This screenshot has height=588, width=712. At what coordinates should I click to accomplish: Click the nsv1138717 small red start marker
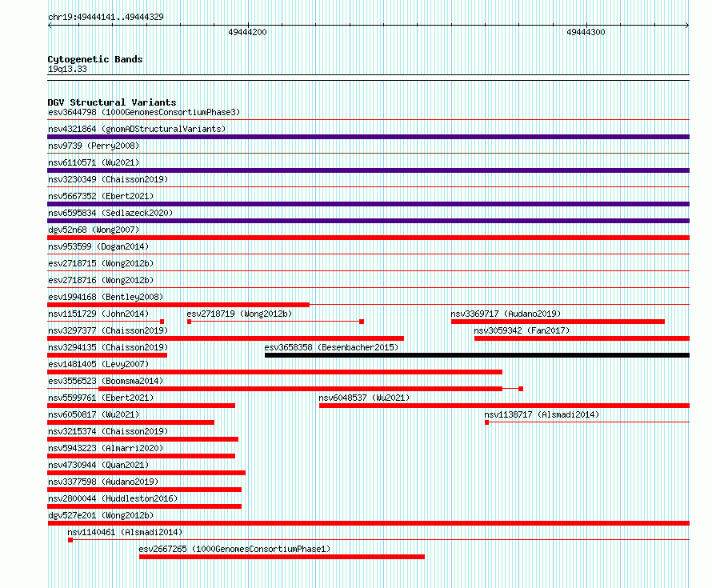coord(486,422)
